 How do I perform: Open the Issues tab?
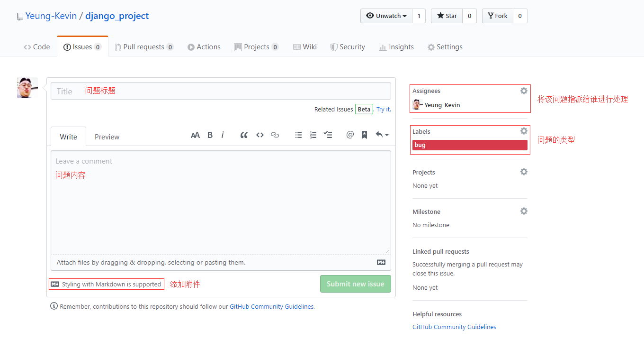coord(82,47)
